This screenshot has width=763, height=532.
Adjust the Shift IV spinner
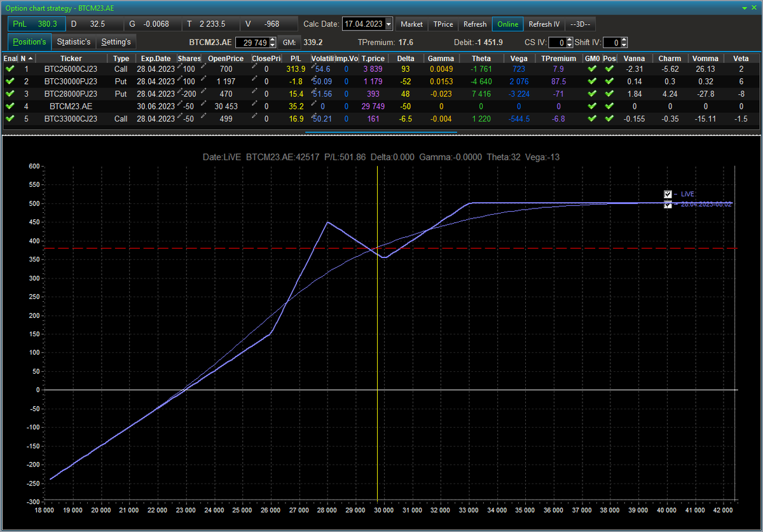click(624, 42)
